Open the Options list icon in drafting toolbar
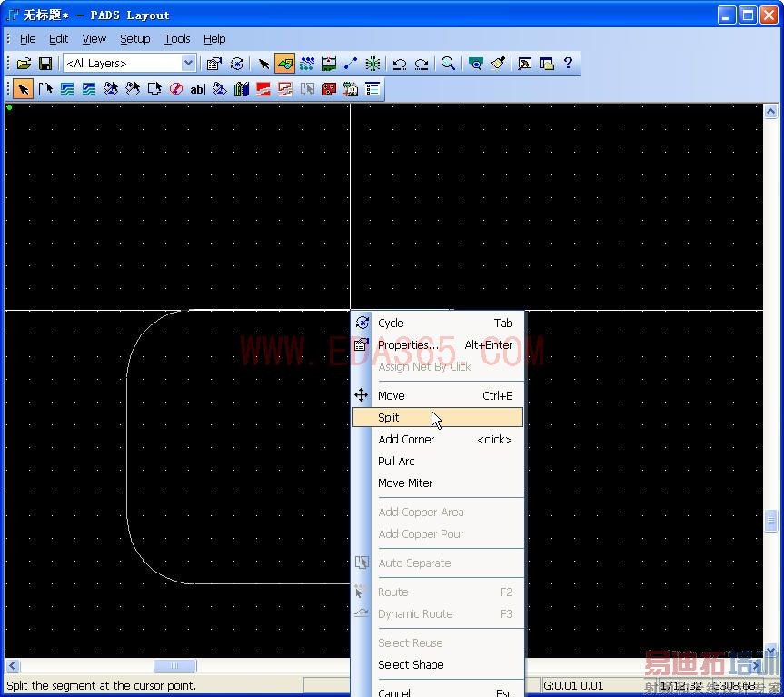The width and height of the screenshot is (784, 697). 372,89
